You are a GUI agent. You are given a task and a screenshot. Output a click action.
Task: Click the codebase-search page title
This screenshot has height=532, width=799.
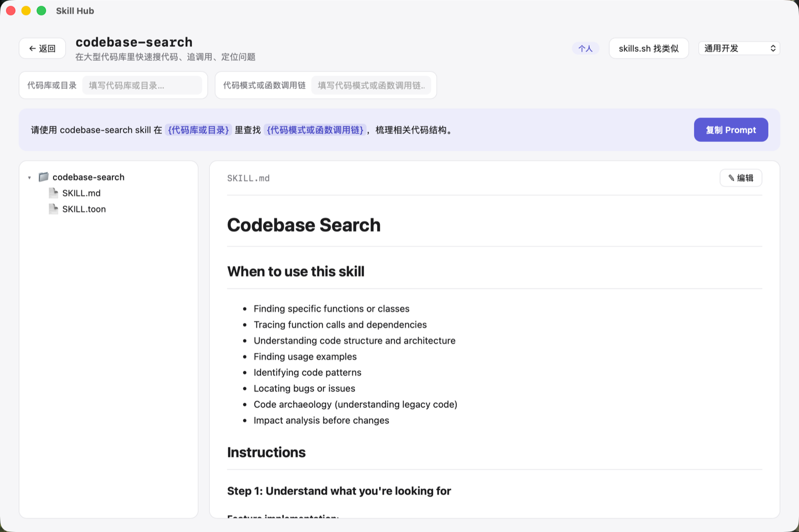point(134,42)
